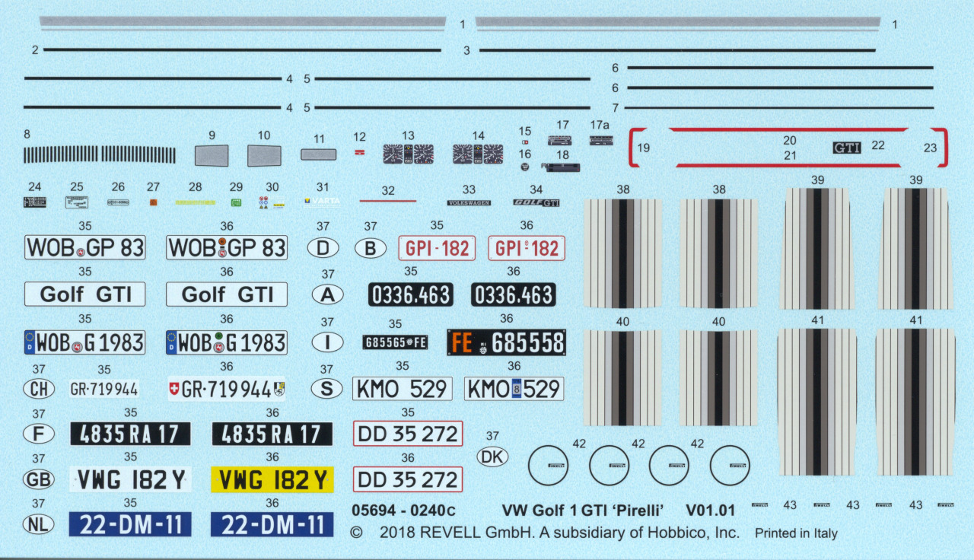Click the instrument cluster decal numbered 13

click(x=408, y=154)
